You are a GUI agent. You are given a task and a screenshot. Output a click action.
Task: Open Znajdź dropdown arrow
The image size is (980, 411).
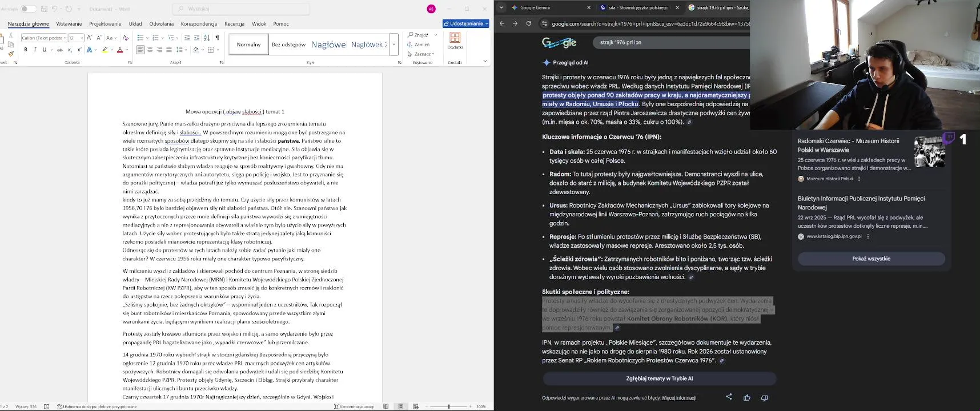coord(436,35)
